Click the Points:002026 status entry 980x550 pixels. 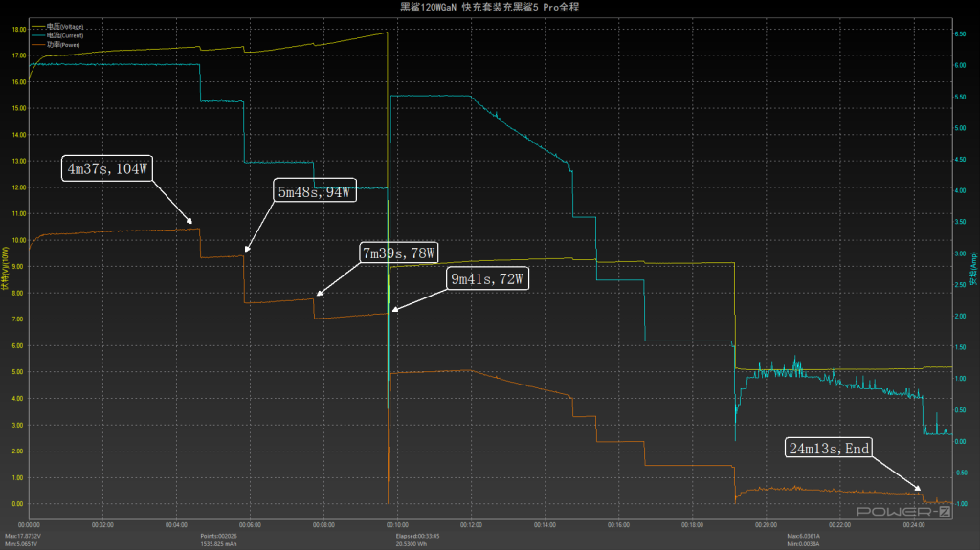(219, 536)
